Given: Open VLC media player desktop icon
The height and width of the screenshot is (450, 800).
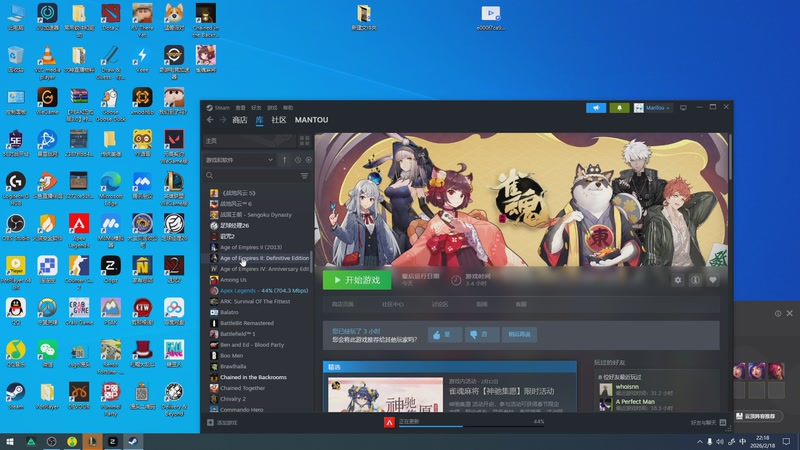Looking at the screenshot, I should coord(47,63).
